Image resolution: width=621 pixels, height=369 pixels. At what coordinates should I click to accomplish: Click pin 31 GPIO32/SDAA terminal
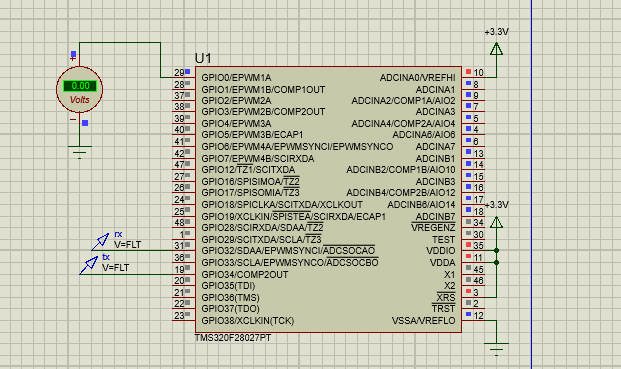coord(183,250)
